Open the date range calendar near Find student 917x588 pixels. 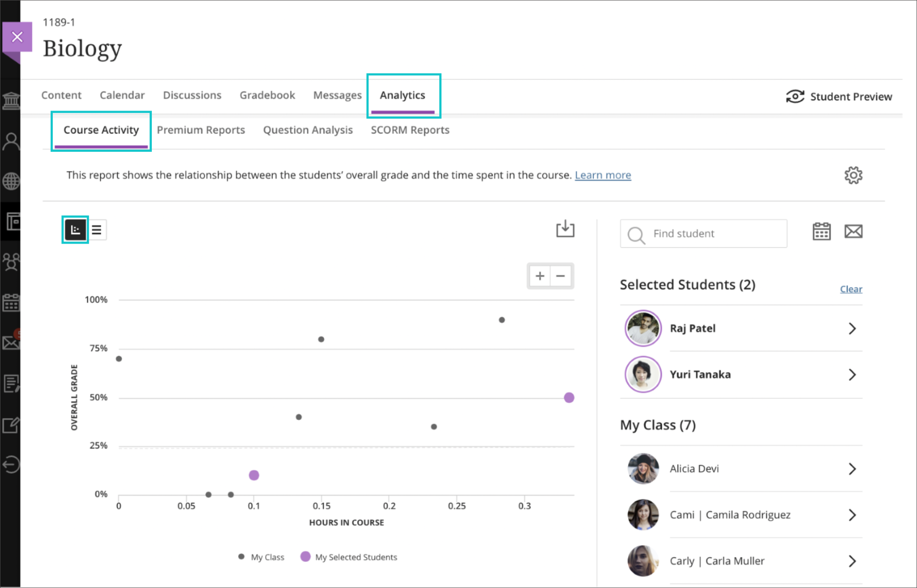pyautogui.click(x=821, y=232)
